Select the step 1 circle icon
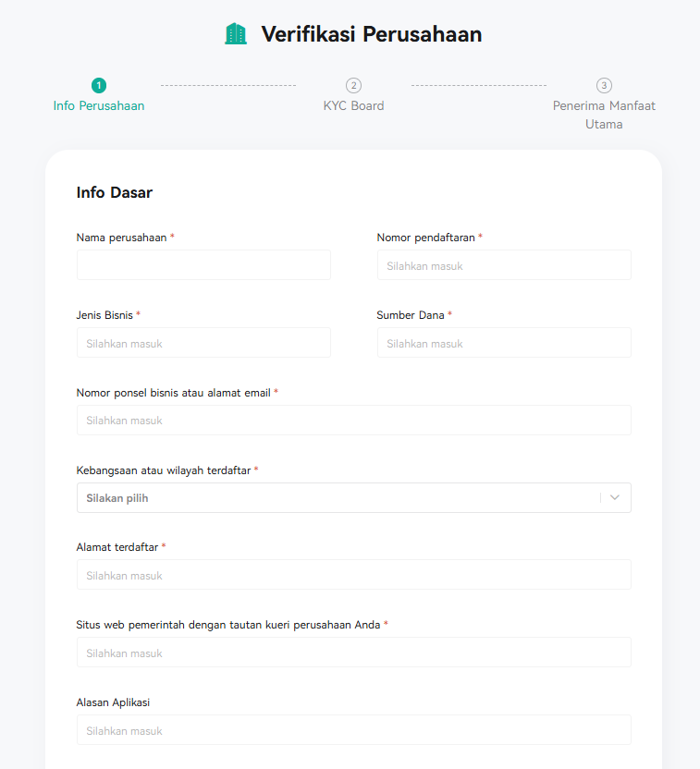The height and width of the screenshot is (769, 700). (x=99, y=85)
